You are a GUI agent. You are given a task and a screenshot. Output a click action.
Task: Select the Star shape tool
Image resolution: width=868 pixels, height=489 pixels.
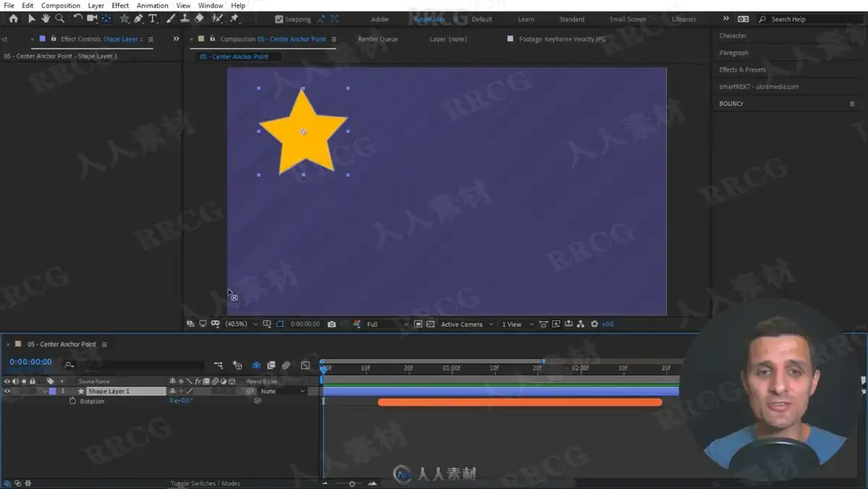tap(124, 19)
